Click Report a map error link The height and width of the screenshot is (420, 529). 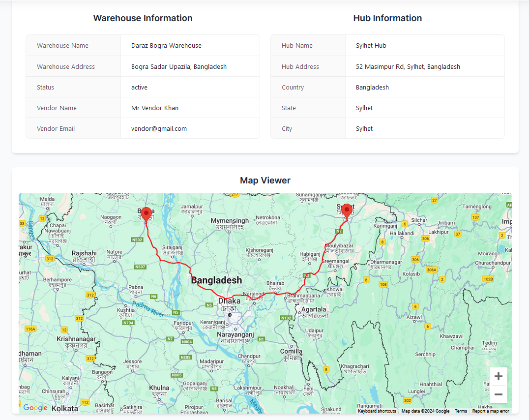click(491, 411)
